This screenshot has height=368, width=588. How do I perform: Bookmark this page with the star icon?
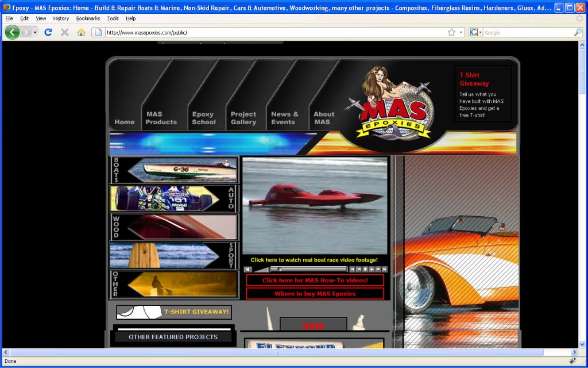point(451,32)
